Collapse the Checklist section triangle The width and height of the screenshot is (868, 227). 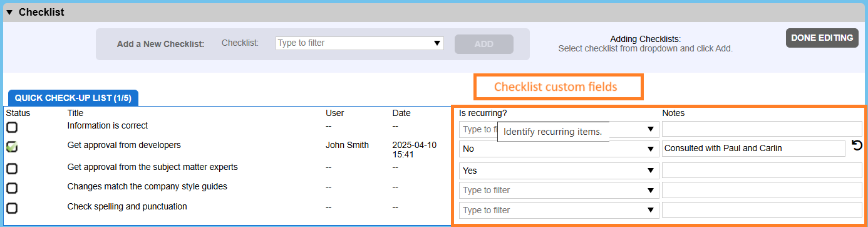pos(9,13)
